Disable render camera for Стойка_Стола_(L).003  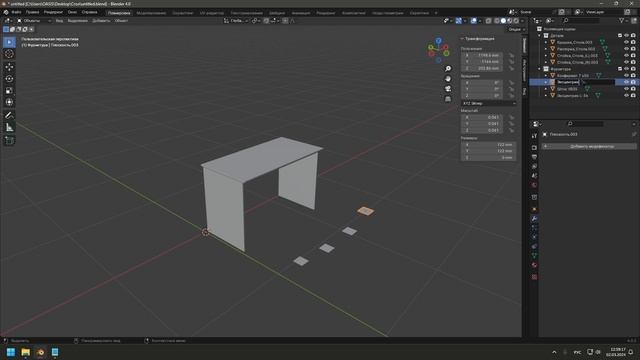[x=633, y=56]
